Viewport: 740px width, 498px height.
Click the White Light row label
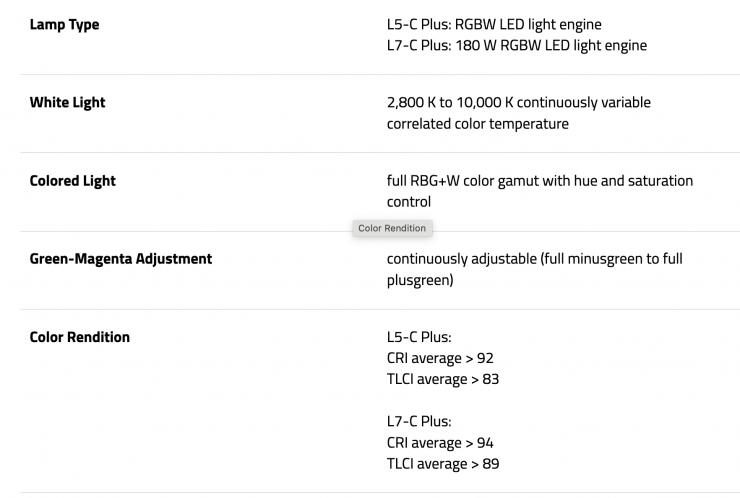[x=67, y=102]
